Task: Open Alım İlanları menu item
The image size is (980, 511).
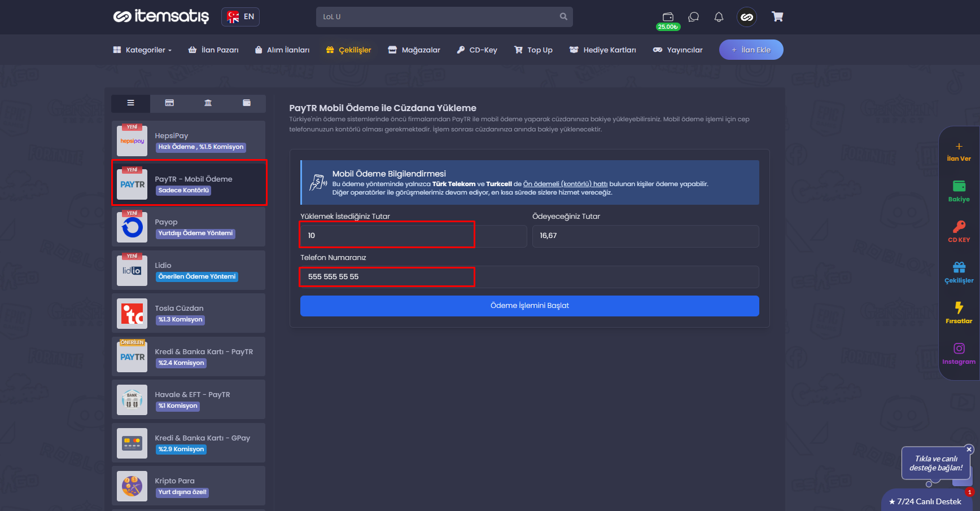Action: tap(282, 50)
